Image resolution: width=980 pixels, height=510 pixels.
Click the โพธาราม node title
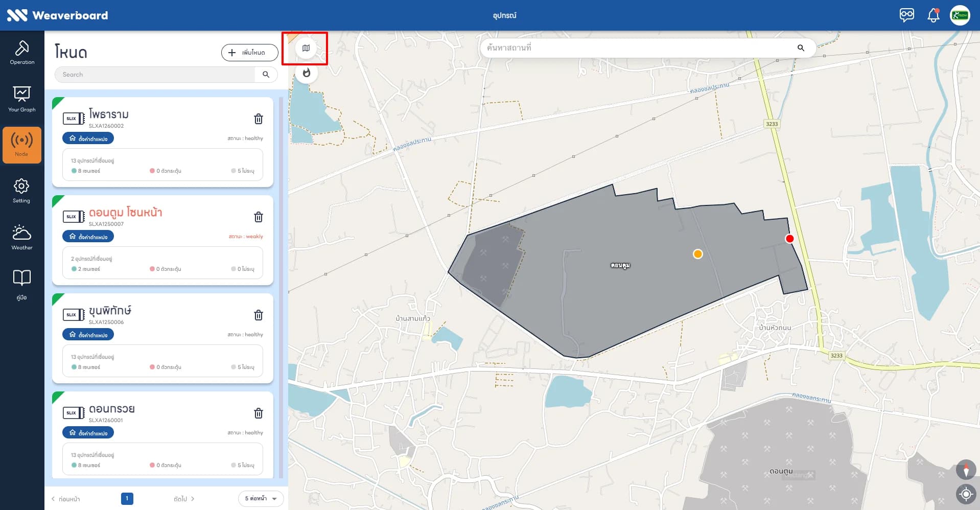coord(109,114)
